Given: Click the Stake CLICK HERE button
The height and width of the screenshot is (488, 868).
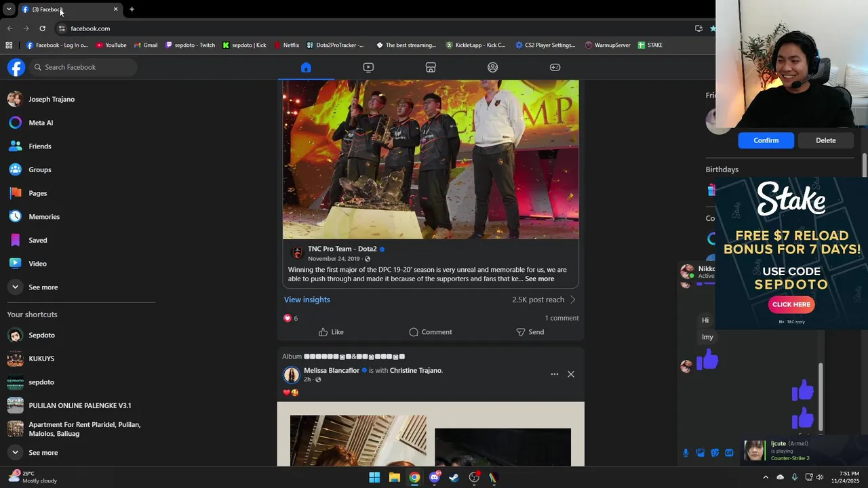Looking at the screenshot, I should (x=791, y=304).
